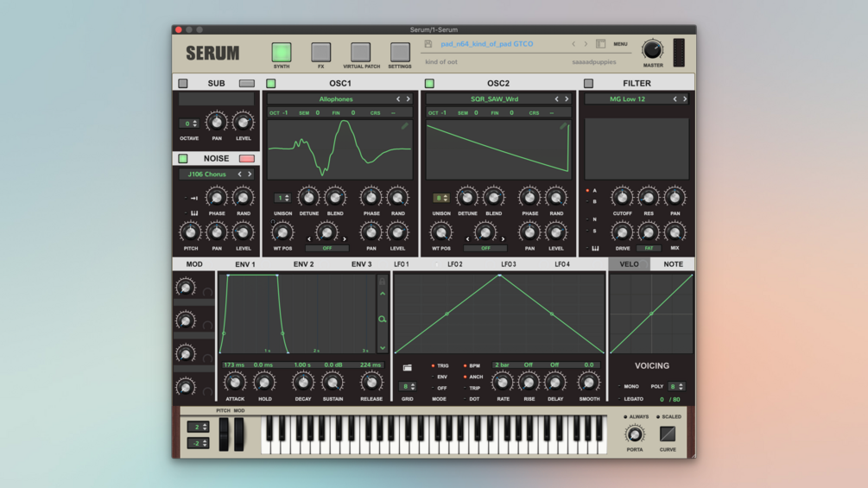The height and width of the screenshot is (488, 868).
Task: Click the OSC2 DETUNE knob
Action: point(467,197)
